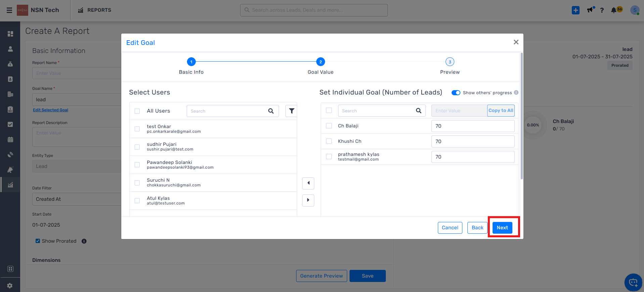Image resolution: width=644 pixels, height=292 pixels.
Task: Select the sudhir Pujari checkbox
Action: point(137,147)
